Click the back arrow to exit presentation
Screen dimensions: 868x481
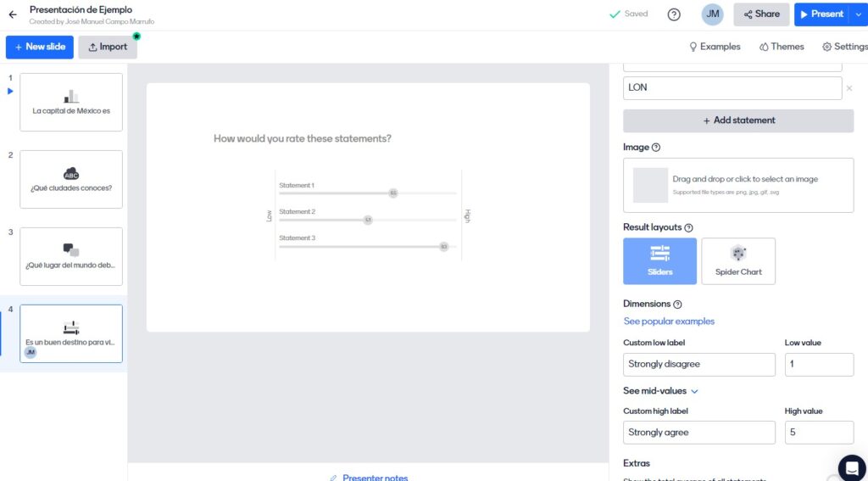[12, 14]
